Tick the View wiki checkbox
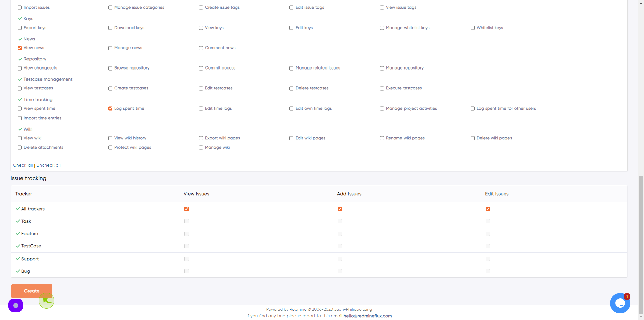The height and width of the screenshot is (320, 644). 20,138
